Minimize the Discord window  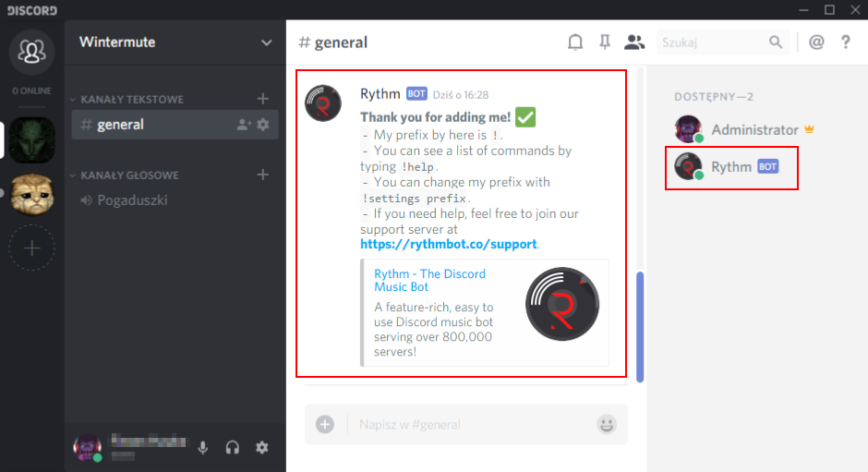803,10
